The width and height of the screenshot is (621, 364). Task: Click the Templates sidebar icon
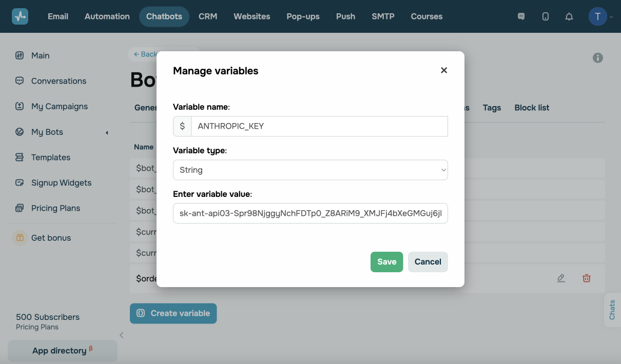click(20, 157)
